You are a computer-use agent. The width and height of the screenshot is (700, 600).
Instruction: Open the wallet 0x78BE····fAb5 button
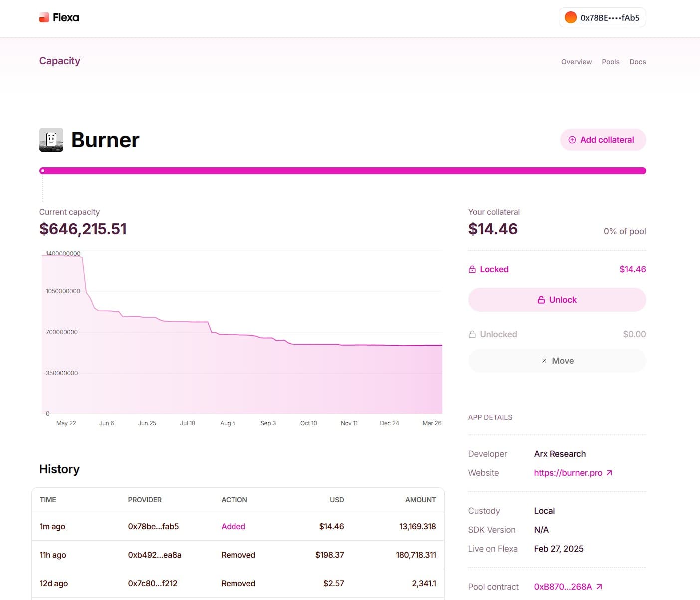[x=602, y=17]
